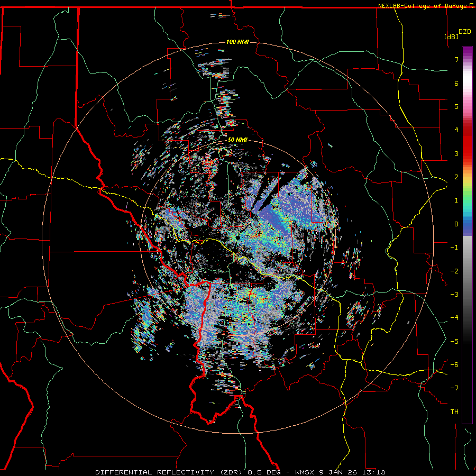
Task: Click the 5 tick label on color scale
Action: tap(456, 106)
